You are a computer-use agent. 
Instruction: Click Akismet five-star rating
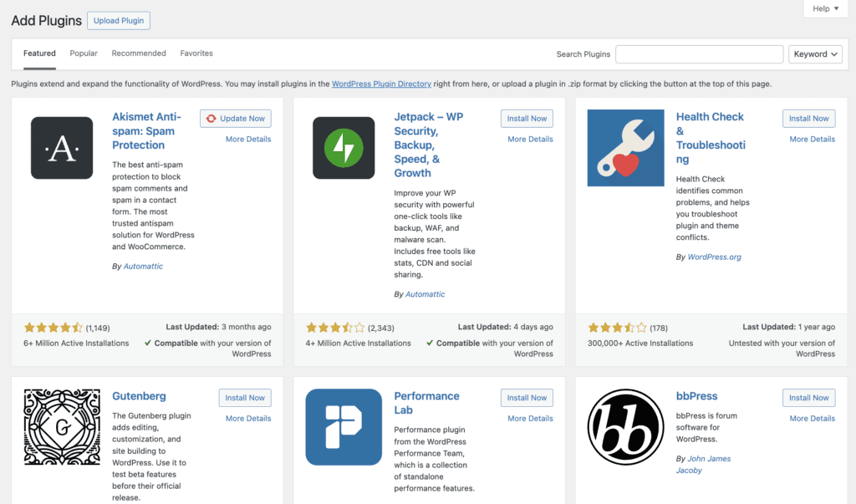tap(53, 328)
